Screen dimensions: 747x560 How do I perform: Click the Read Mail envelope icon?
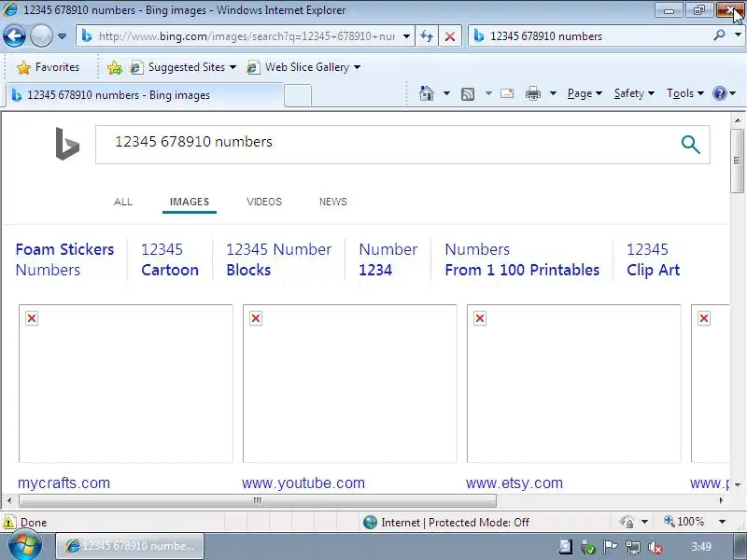coord(507,93)
